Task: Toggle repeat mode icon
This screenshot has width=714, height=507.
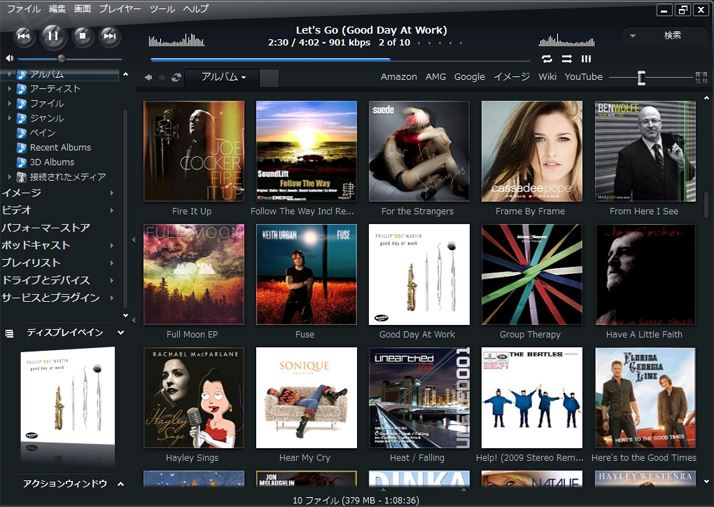Action: (x=546, y=59)
